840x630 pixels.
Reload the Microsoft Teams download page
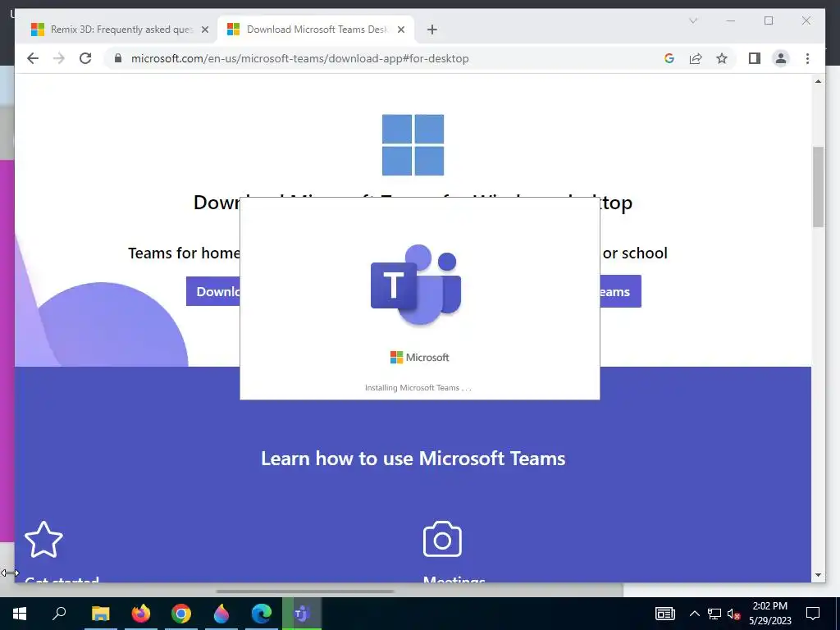[x=85, y=58]
